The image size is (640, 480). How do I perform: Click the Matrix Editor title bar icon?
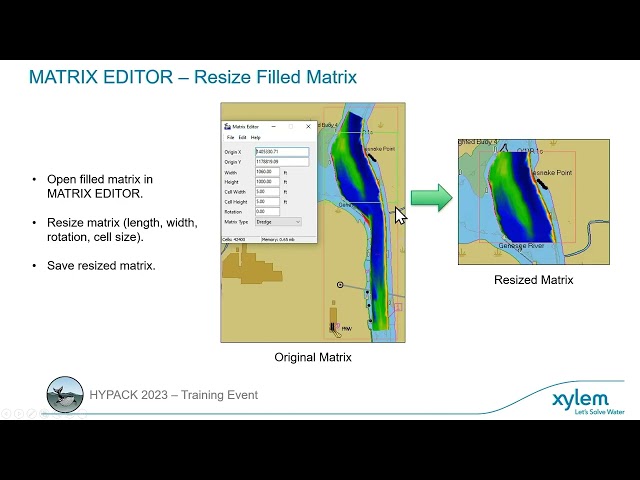click(228, 127)
